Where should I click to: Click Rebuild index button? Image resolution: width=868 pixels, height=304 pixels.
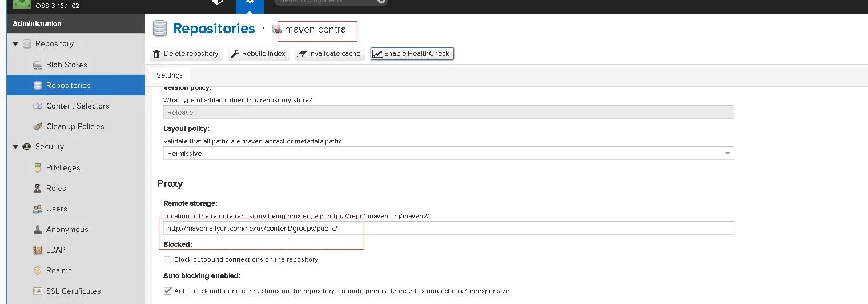point(259,54)
